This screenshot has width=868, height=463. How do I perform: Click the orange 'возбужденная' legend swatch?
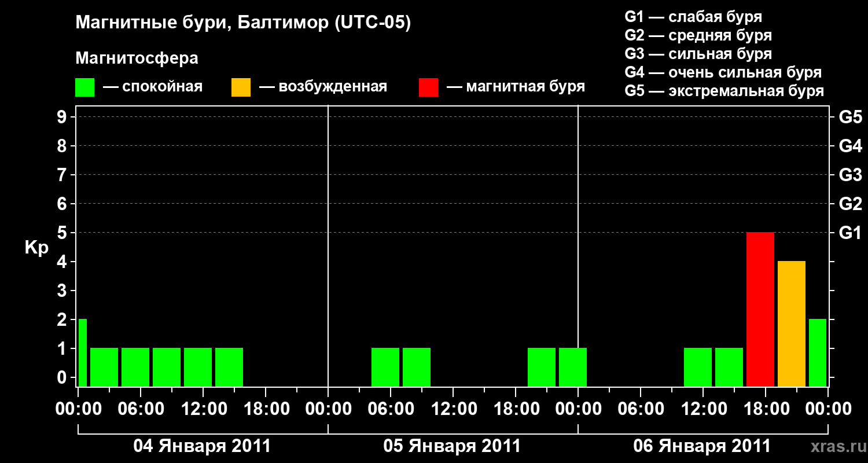[x=241, y=87]
